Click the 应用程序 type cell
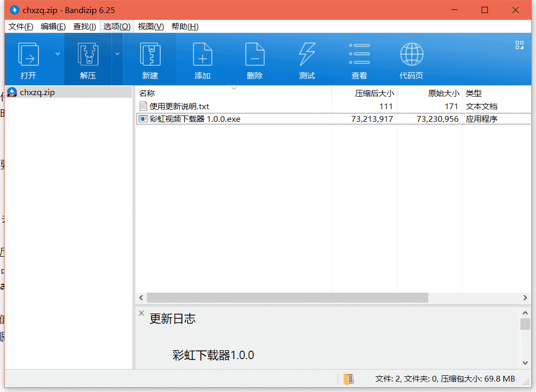This screenshot has height=392, width=536. click(x=481, y=119)
